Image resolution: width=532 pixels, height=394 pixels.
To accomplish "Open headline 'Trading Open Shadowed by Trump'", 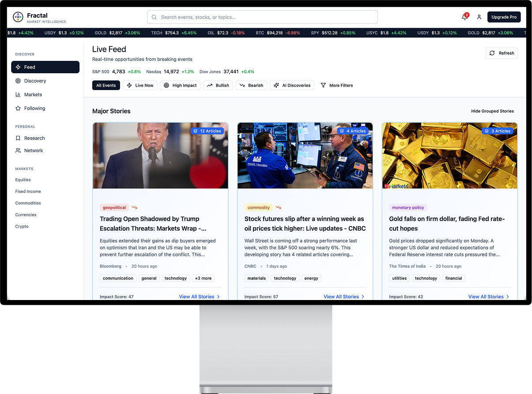I will [153, 224].
